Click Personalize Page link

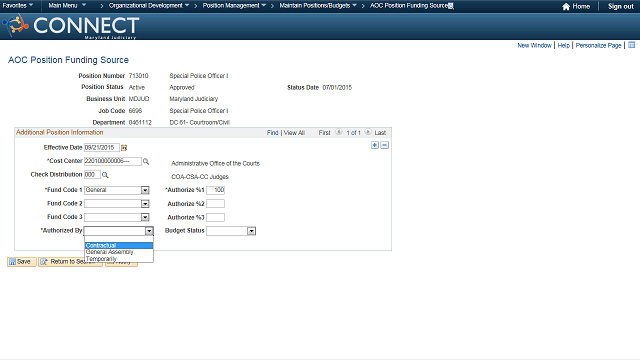(598, 45)
